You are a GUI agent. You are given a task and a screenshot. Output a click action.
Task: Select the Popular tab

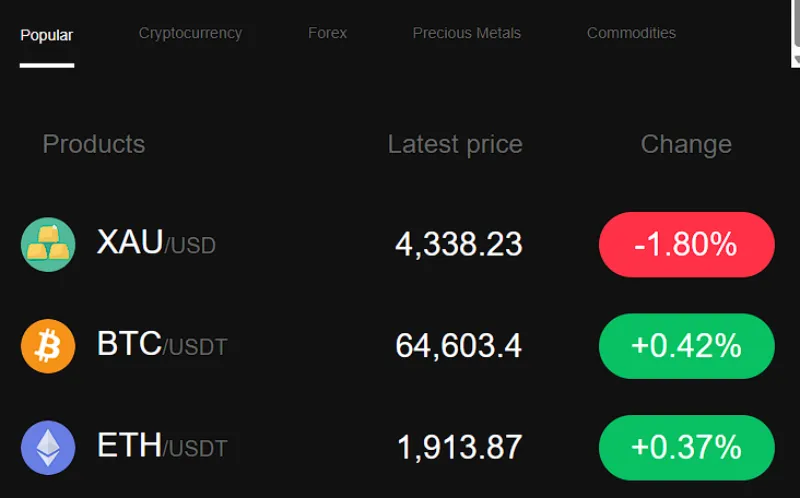(x=46, y=35)
